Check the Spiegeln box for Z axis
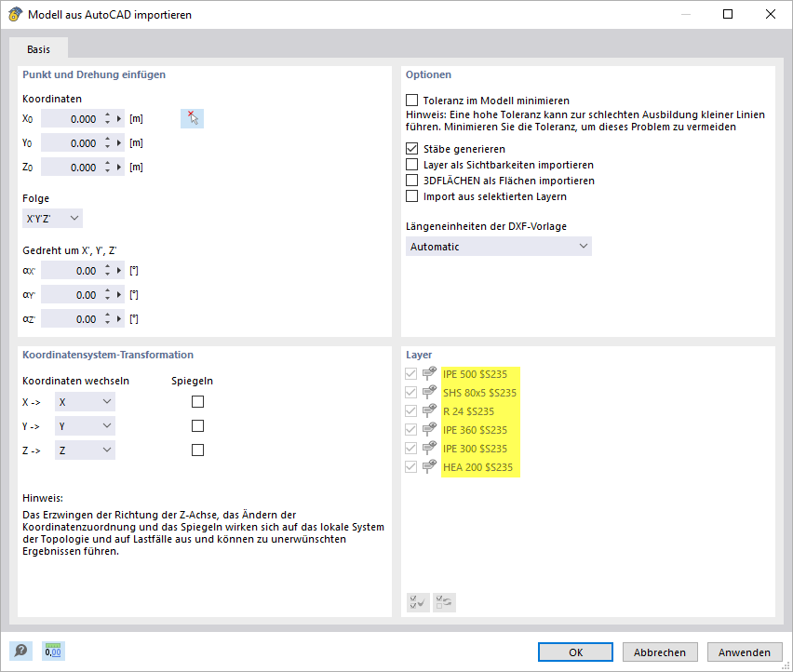Screen dimensions: 793x672 pyautogui.click(x=197, y=450)
